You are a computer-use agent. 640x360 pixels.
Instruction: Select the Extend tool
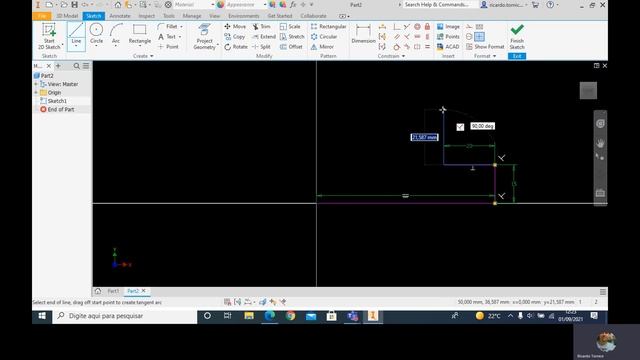pyautogui.click(x=264, y=37)
